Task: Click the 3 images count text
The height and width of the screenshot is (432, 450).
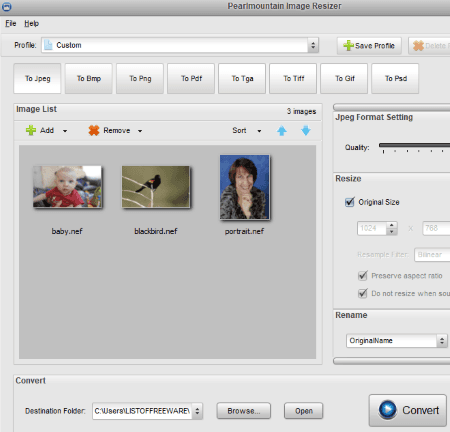Action: tap(301, 111)
